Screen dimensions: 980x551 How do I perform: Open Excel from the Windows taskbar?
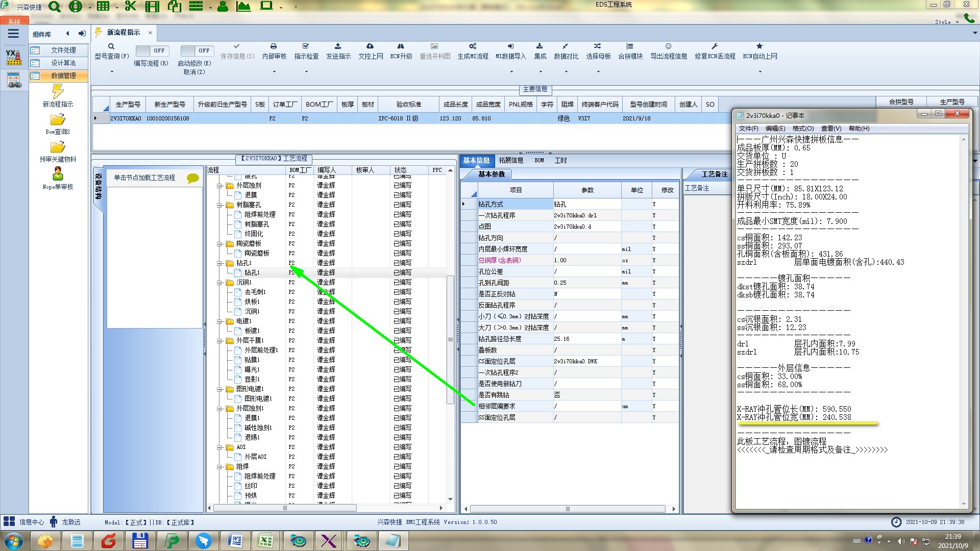point(265,541)
